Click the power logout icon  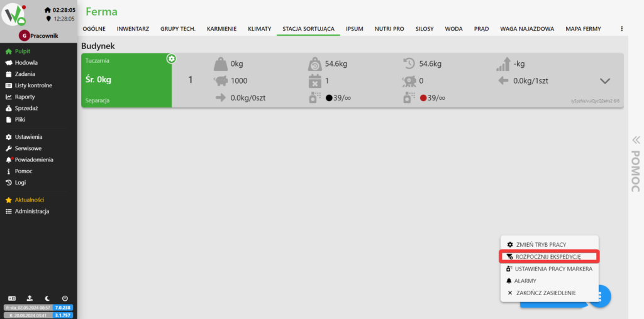tap(65, 298)
